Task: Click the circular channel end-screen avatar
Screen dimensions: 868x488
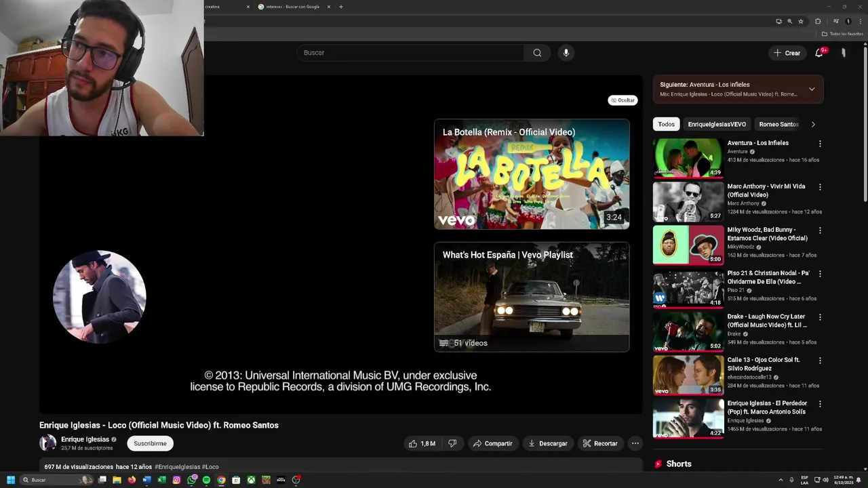Action: click(99, 297)
